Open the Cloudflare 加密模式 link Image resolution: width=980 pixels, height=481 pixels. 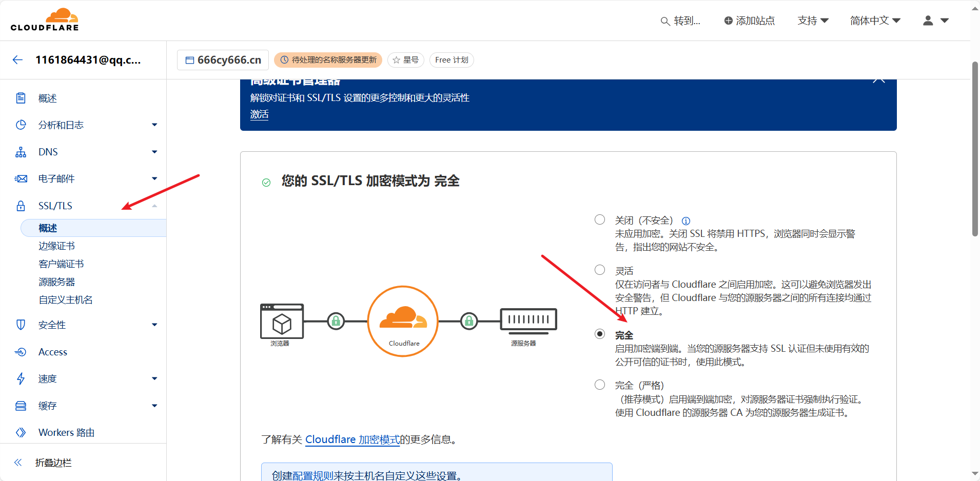pos(352,439)
